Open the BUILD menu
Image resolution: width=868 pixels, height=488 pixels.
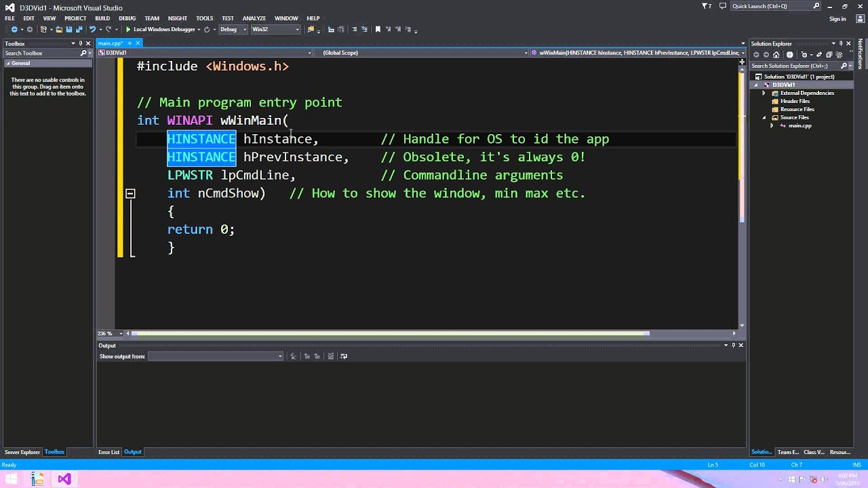(102, 18)
